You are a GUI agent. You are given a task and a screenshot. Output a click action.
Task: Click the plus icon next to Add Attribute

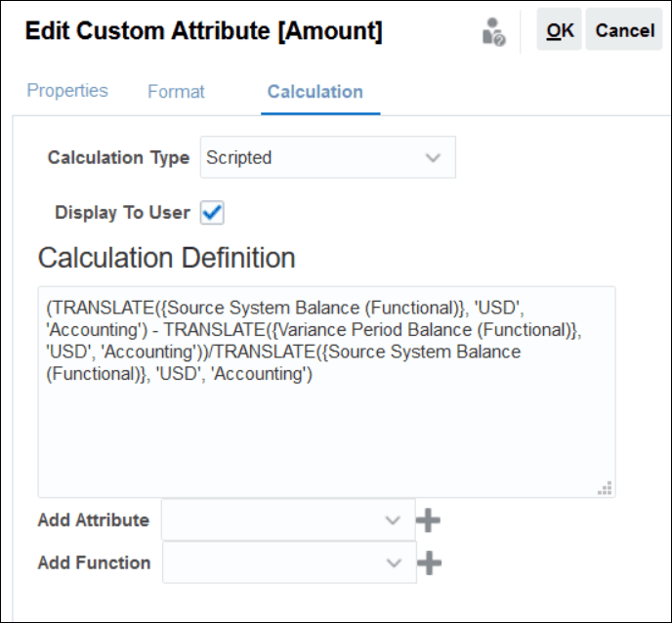point(428,520)
